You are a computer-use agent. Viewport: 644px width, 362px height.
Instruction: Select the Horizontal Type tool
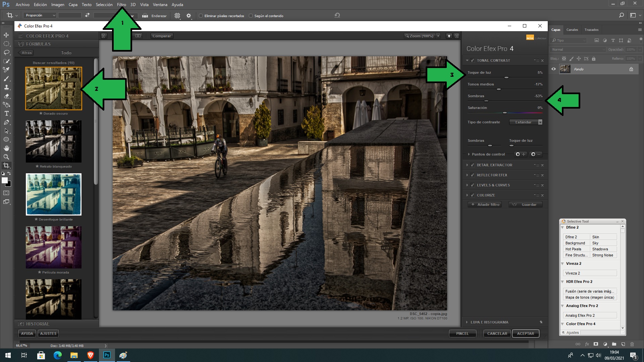[6, 114]
